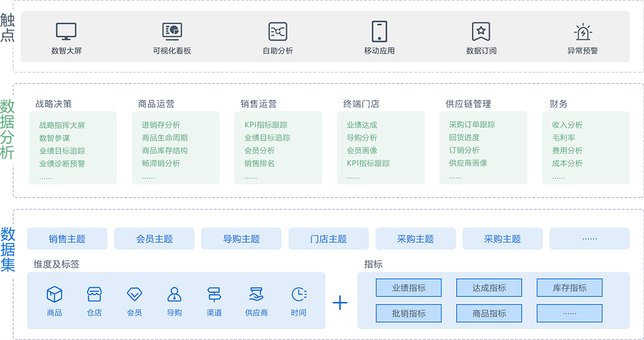Open the 可视化看板 dashboard icon
The height and width of the screenshot is (340, 644).
pyautogui.click(x=172, y=31)
